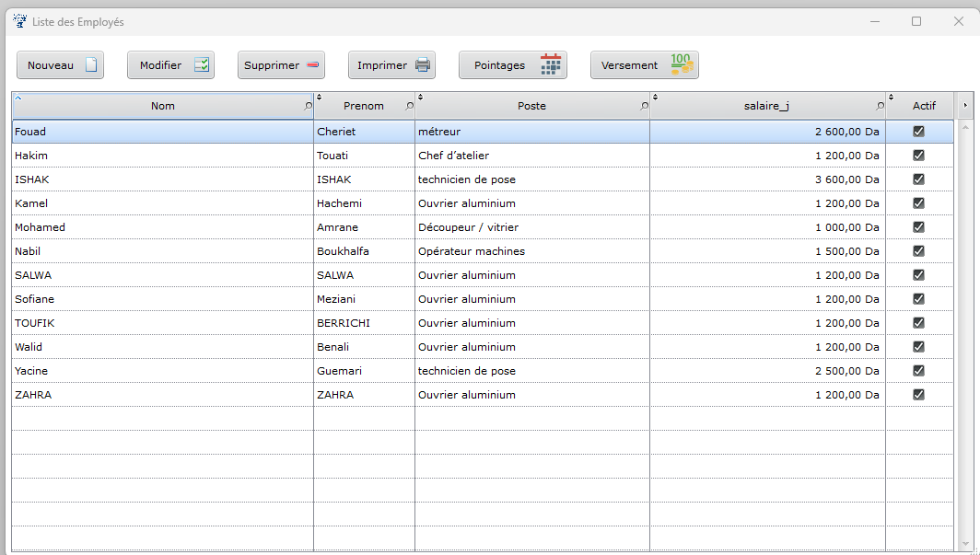Screen dimensions: 980x555
Task: Click the search magnifier in Nom column header
Action: (x=308, y=107)
